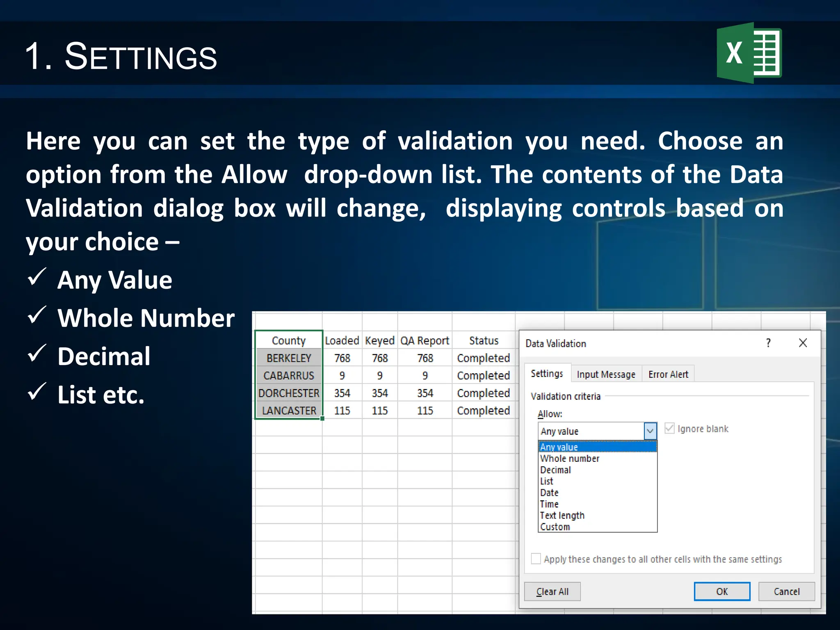Select Text length in the Allow list

pyautogui.click(x=598, y=515)
